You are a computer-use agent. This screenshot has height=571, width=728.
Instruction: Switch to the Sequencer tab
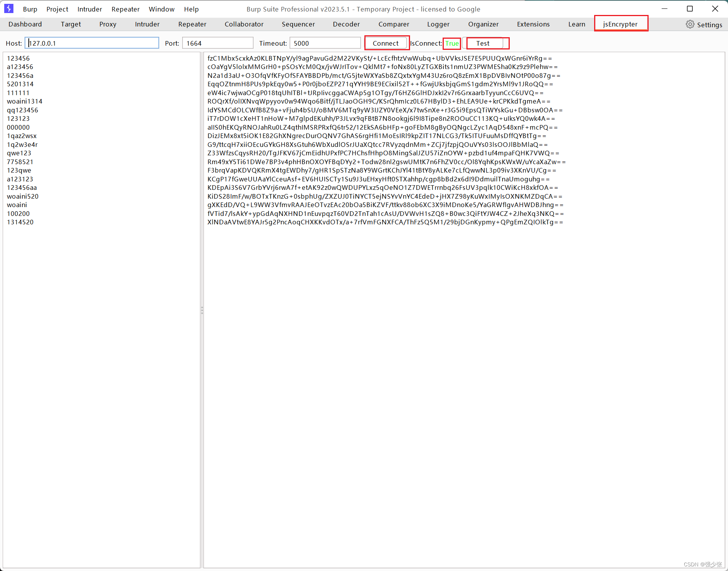click(298, 24)
